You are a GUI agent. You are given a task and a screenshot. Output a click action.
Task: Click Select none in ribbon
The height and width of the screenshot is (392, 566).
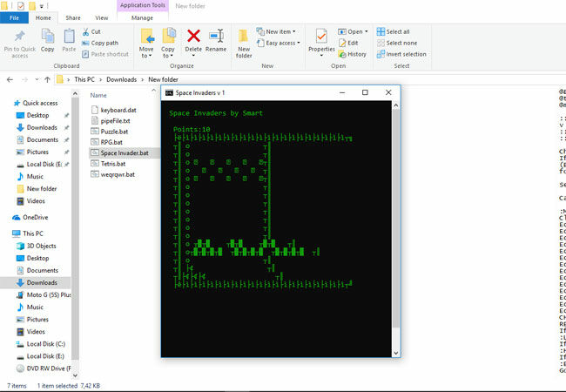[x=397, y=43]
